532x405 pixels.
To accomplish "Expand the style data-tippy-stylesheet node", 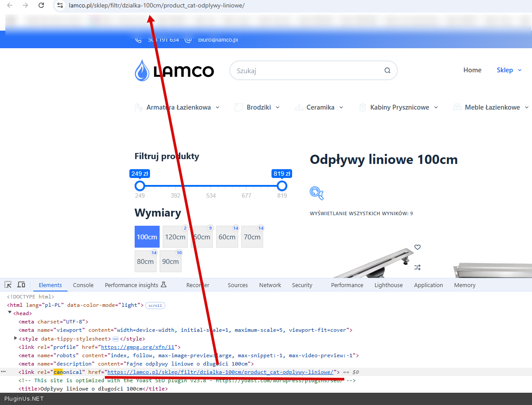I will click(x=15, y=338).
